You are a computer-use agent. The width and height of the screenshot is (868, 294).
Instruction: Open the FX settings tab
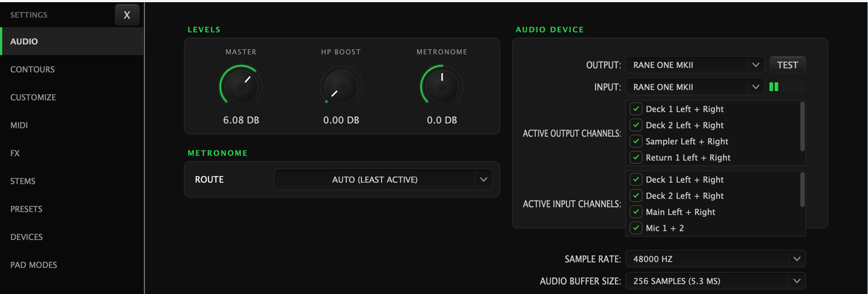point(72,153)
